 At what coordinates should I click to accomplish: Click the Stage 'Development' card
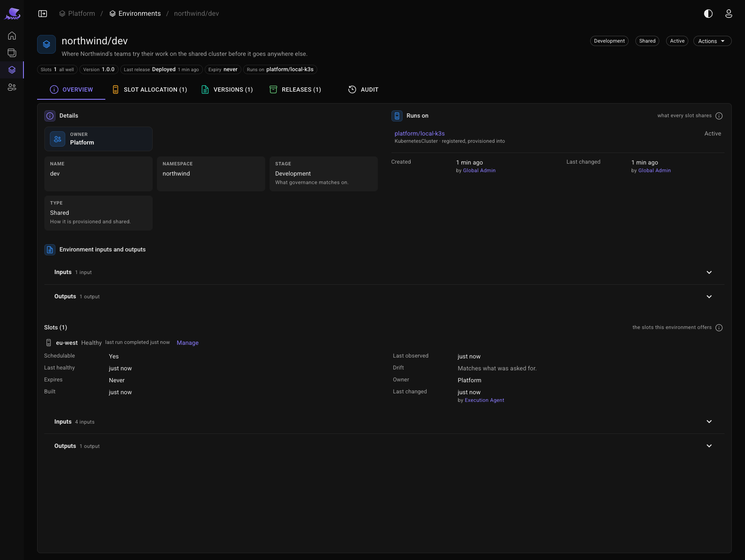tap(324, 174)
